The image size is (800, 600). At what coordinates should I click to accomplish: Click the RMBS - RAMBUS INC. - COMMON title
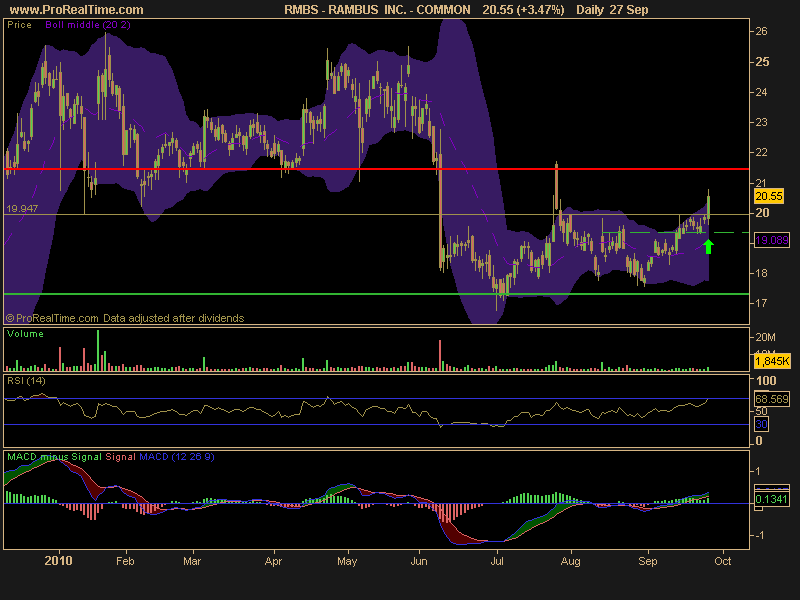point(377,10)
